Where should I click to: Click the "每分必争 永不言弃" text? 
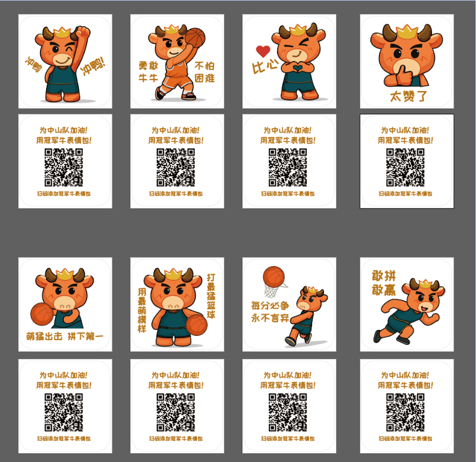(270, 312)
